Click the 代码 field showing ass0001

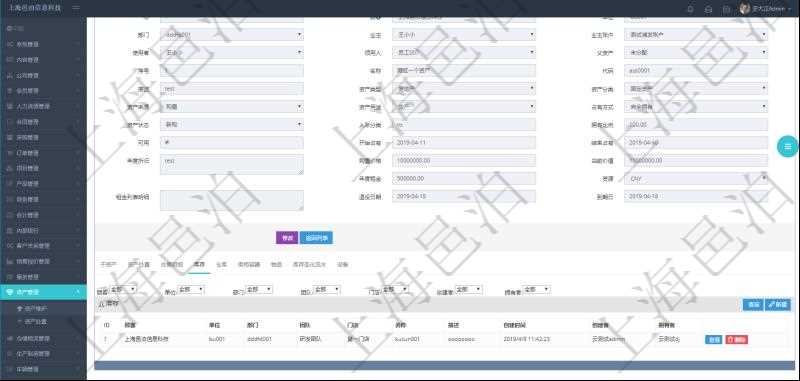pos(696,70)
